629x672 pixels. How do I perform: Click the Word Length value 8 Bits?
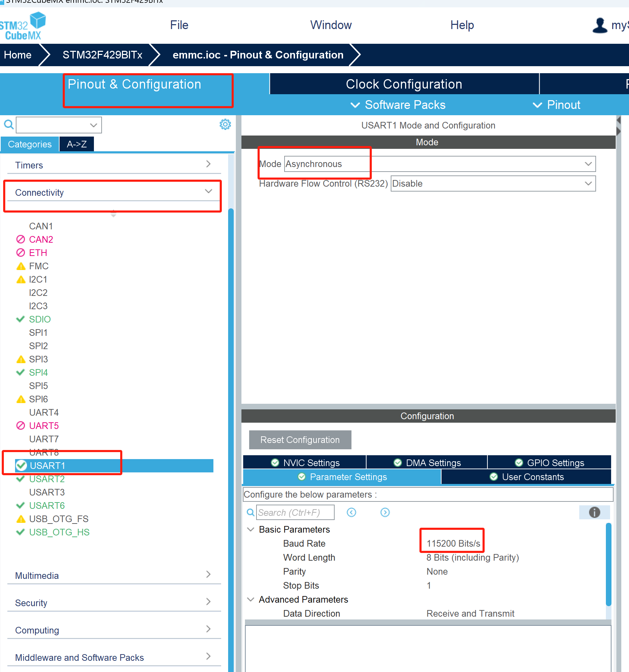coord(472,557)
